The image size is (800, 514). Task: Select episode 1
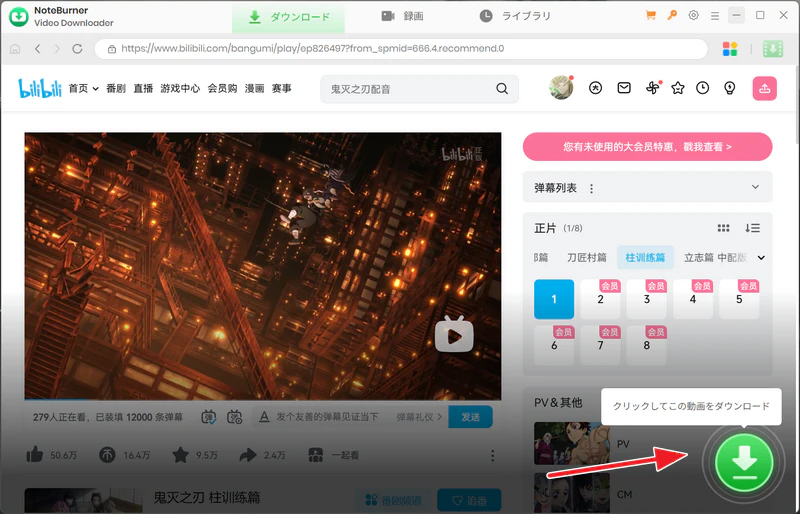point(554,299)
